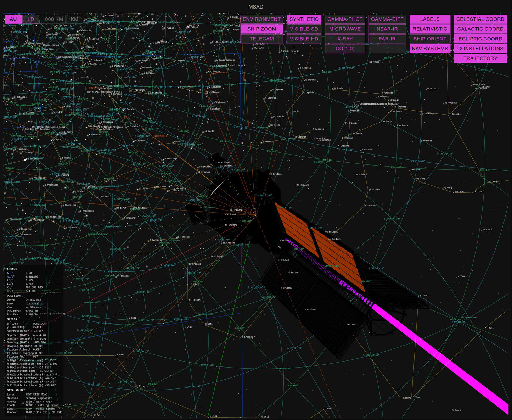Viewport: 512px width, 420px height.
Task: Enable the VISIBLE HD layer
Action: point(304,39)
